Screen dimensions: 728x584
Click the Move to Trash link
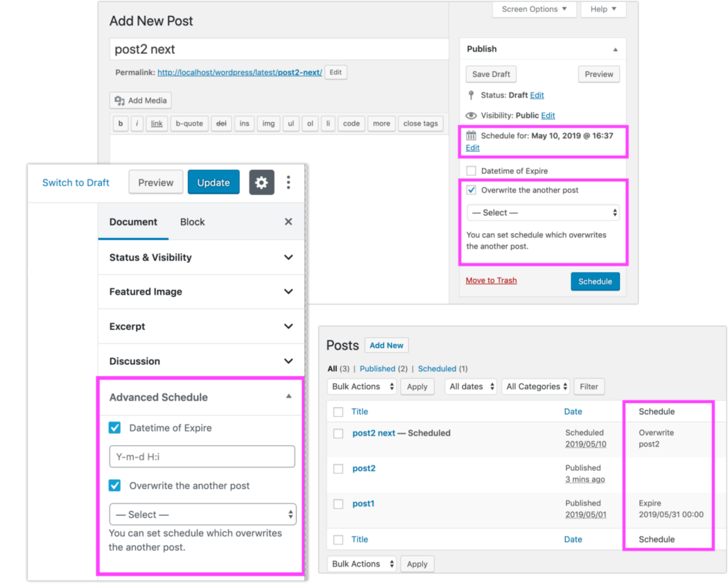[491, 281]
